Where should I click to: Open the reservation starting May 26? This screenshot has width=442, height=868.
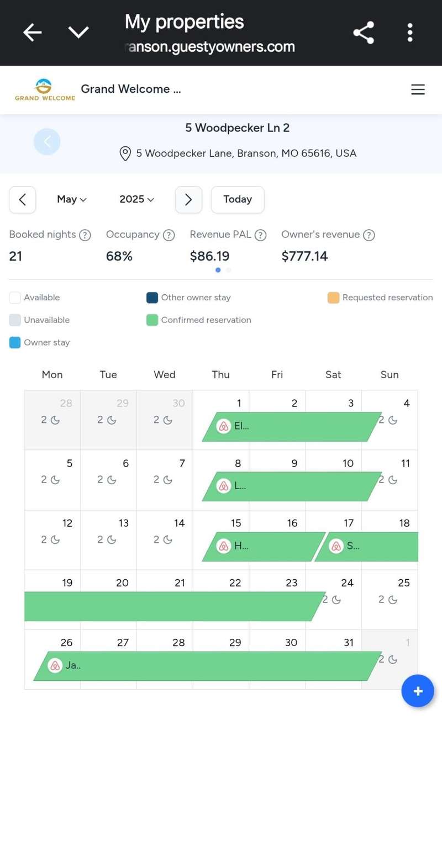207,666
